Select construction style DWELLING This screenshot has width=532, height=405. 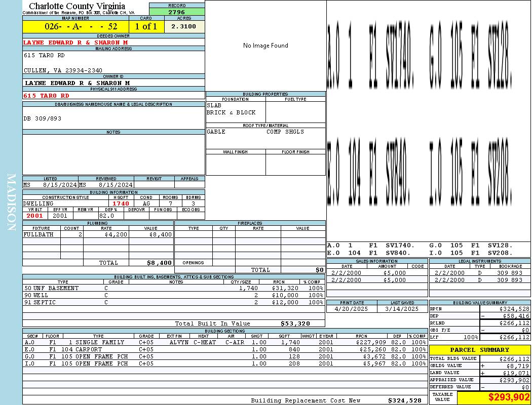coord(39,204)
